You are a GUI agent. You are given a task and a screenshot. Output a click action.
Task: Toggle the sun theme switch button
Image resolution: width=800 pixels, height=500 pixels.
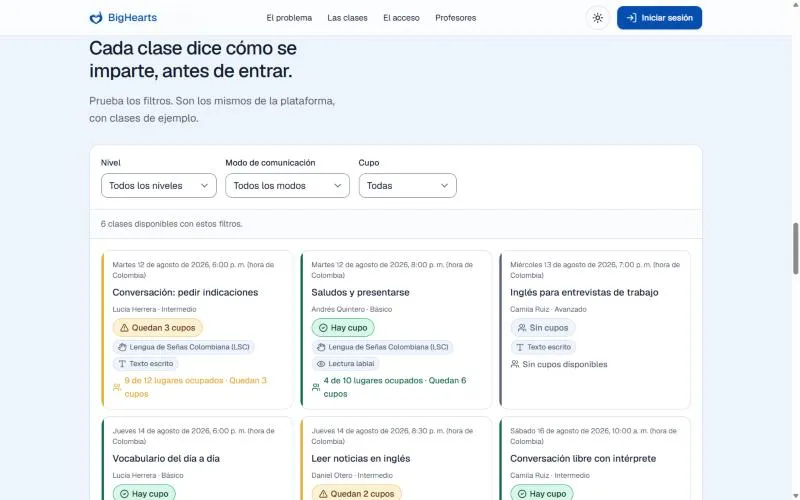[x=597, y=18]
